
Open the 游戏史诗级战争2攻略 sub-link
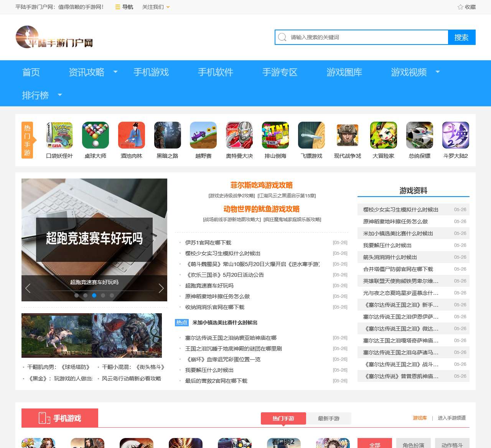(x=232, y=196)
